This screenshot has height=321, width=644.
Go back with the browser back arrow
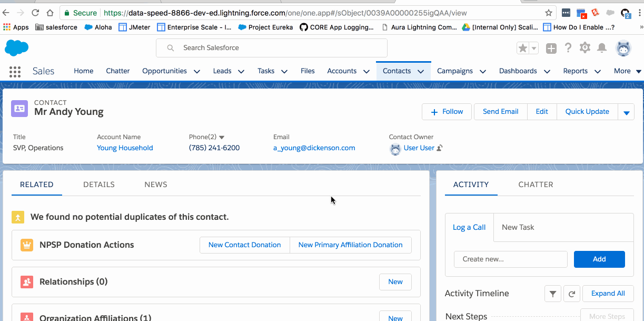(x=7, y=13)
